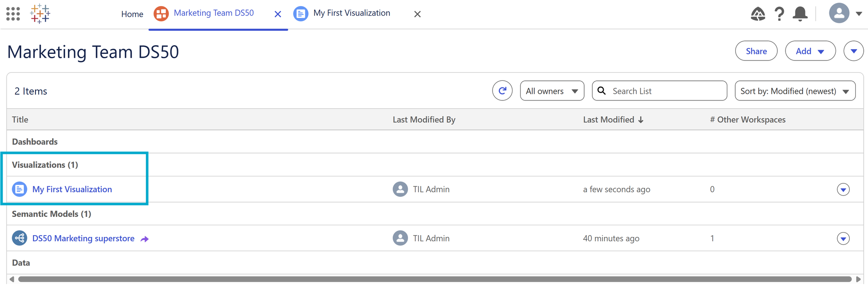868x286 pixels.
Task: Expand the All owners filter dropdown
Action: (552, 91)
